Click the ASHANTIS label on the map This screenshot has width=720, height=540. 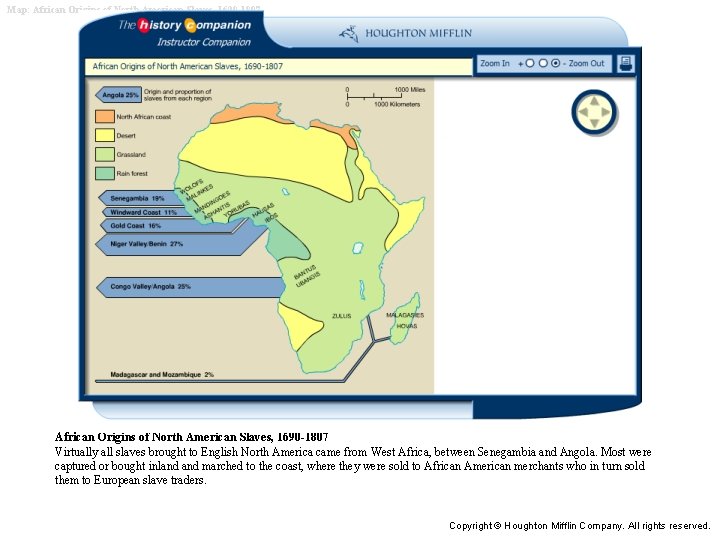tap(217, 211)
